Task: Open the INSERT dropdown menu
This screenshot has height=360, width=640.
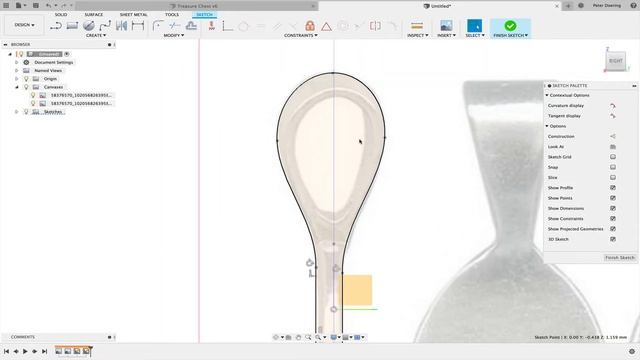Action: pos(447,36)
